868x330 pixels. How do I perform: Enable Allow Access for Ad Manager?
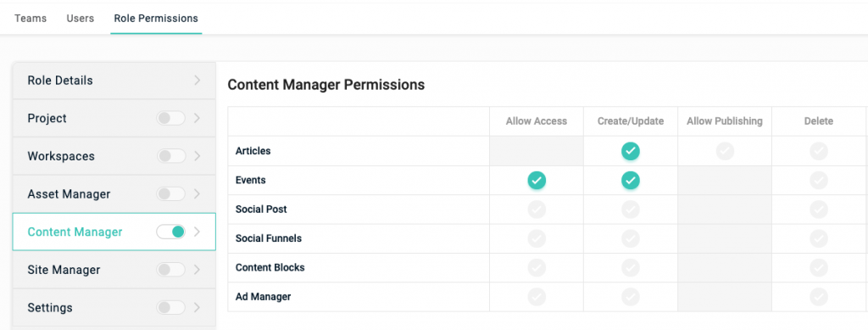click(537, 297)
